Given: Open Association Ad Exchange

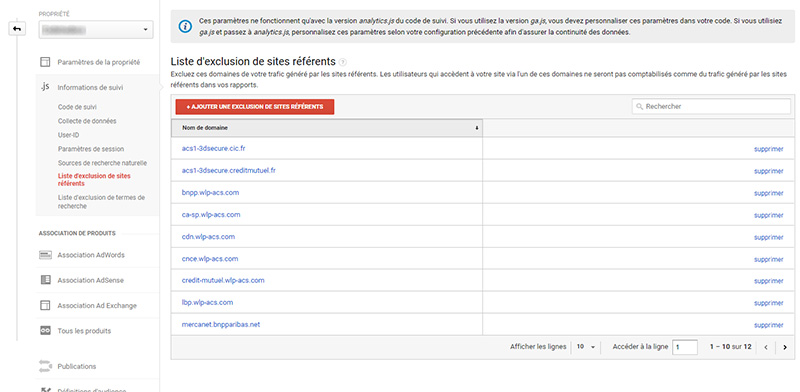Looking at the screenshot, I should pyautogui.click(x=97, y=306).
